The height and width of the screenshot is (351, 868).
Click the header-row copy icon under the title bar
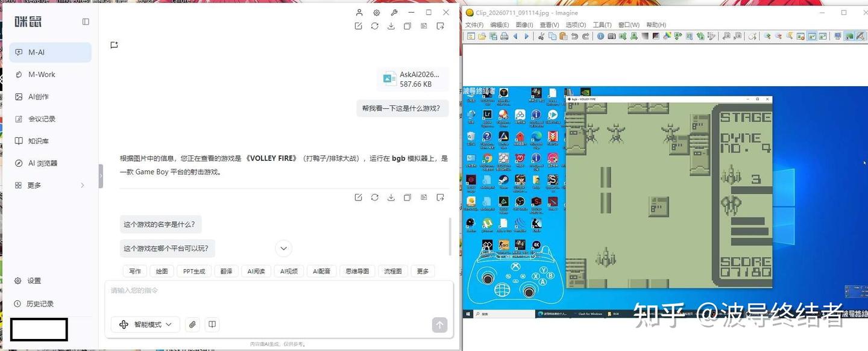[x=407, y=26]
